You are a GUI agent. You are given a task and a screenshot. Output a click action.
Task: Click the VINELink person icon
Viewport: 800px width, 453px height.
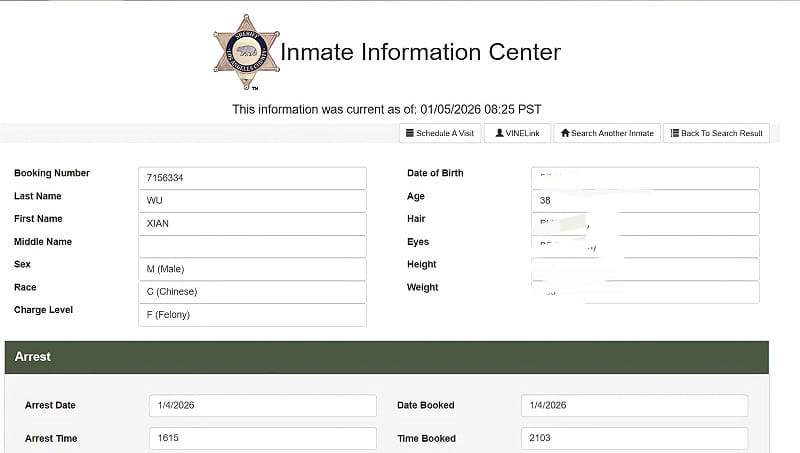[x=499, y=133]
